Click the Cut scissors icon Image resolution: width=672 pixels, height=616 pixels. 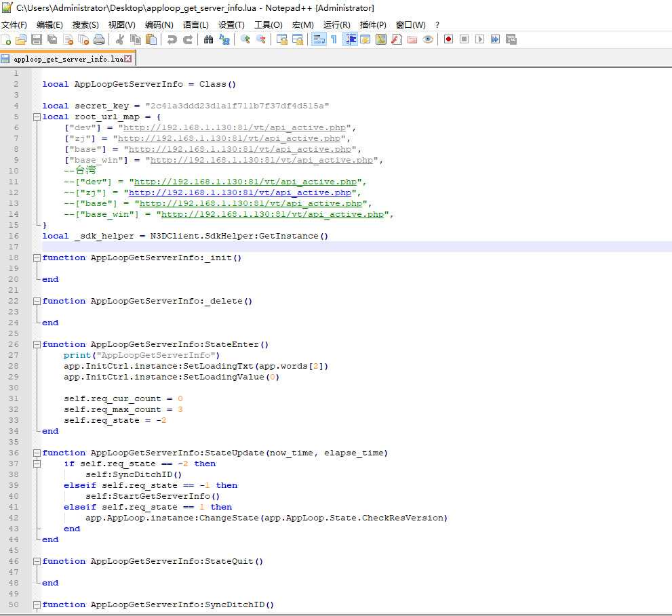click(x=119, y=40)
